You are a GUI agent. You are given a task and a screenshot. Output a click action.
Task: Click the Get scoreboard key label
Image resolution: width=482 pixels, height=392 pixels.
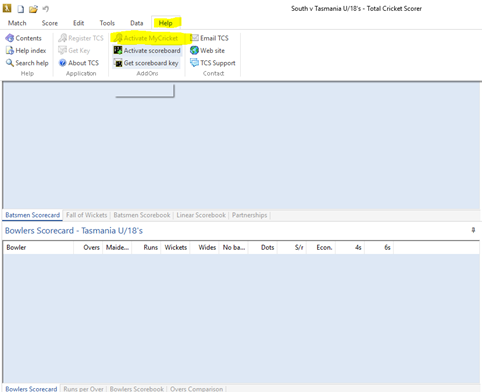tap(151, 63)
